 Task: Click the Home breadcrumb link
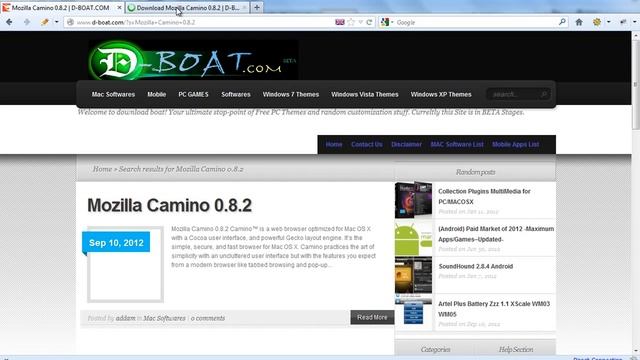[102, 169]
